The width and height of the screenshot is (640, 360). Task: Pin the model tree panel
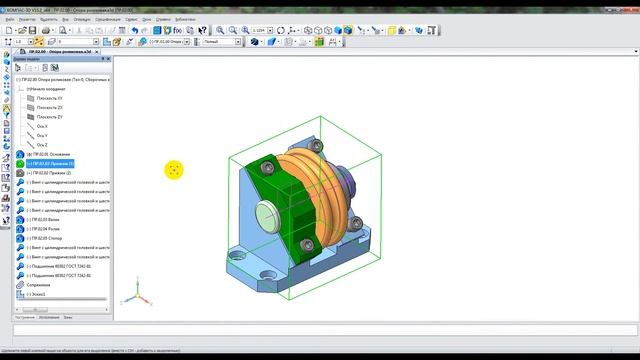(103, 59)
